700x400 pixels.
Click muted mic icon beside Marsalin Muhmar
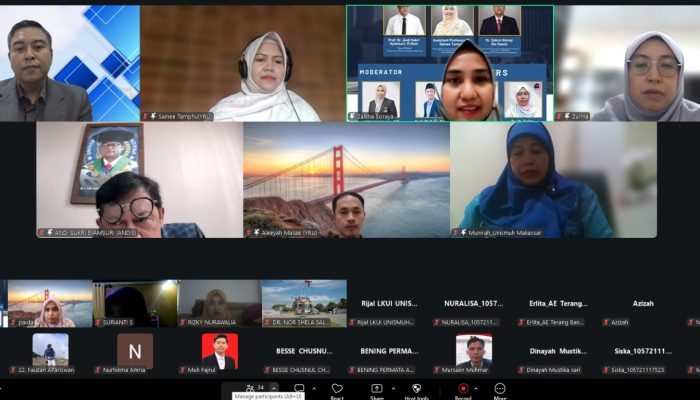(437, 370)
